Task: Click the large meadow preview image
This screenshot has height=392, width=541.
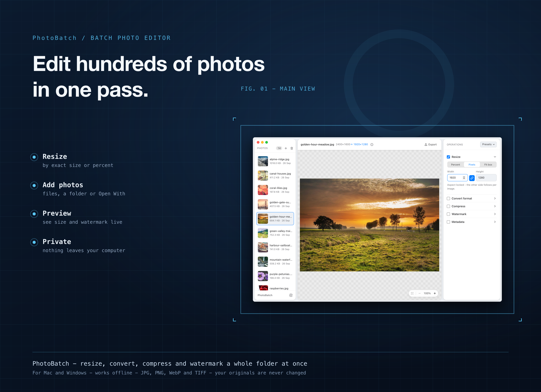Action: [x=370, y=225]
